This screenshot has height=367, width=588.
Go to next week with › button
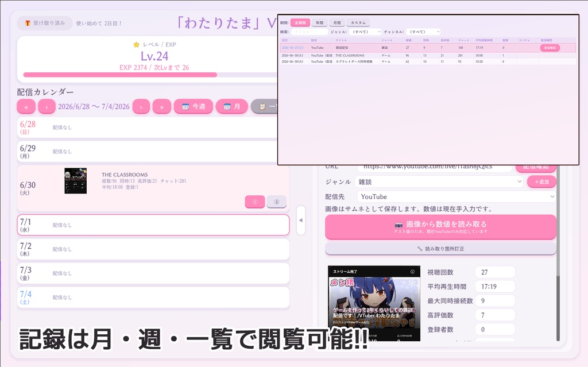(141, 107)
